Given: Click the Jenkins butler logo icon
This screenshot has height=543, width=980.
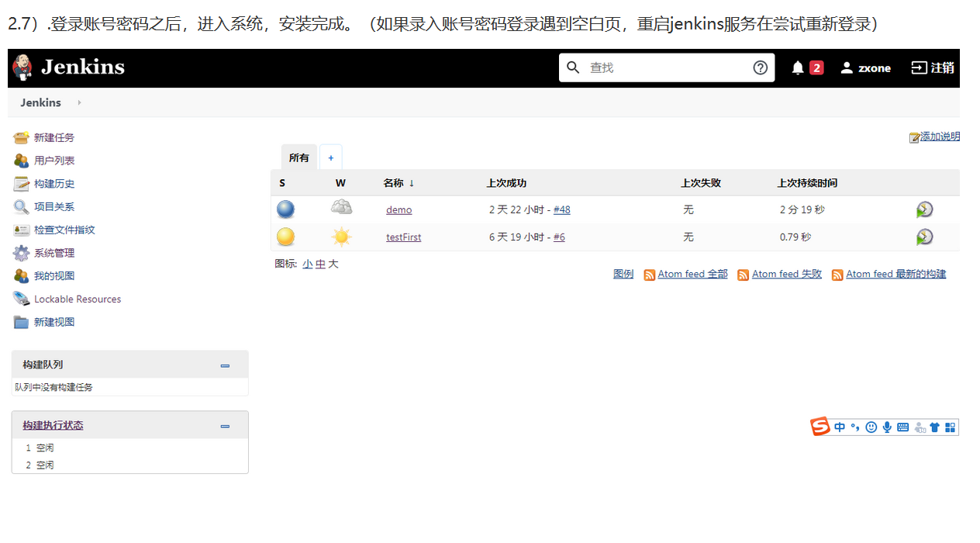Looking at the screenshot, I should coord(22,67).
